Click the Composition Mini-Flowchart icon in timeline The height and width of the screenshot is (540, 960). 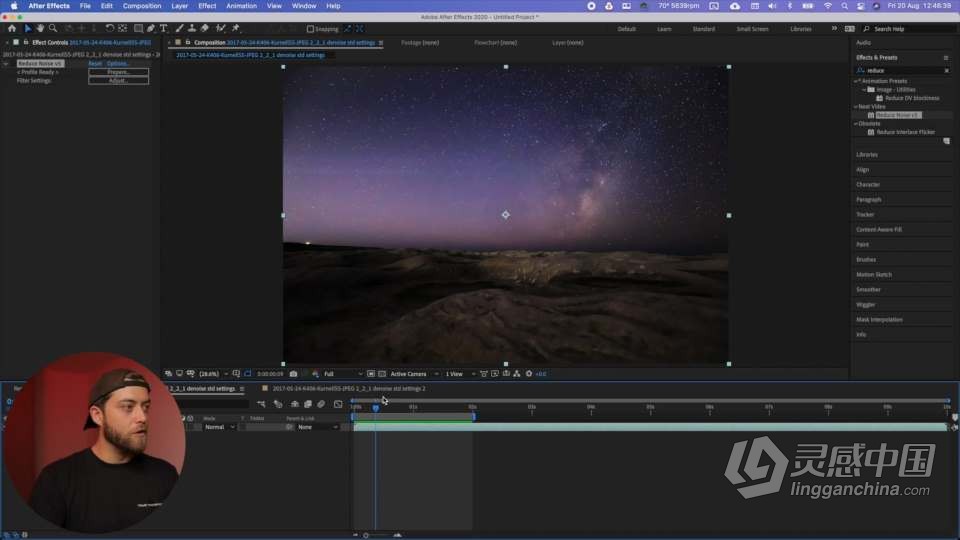point(261,404)
